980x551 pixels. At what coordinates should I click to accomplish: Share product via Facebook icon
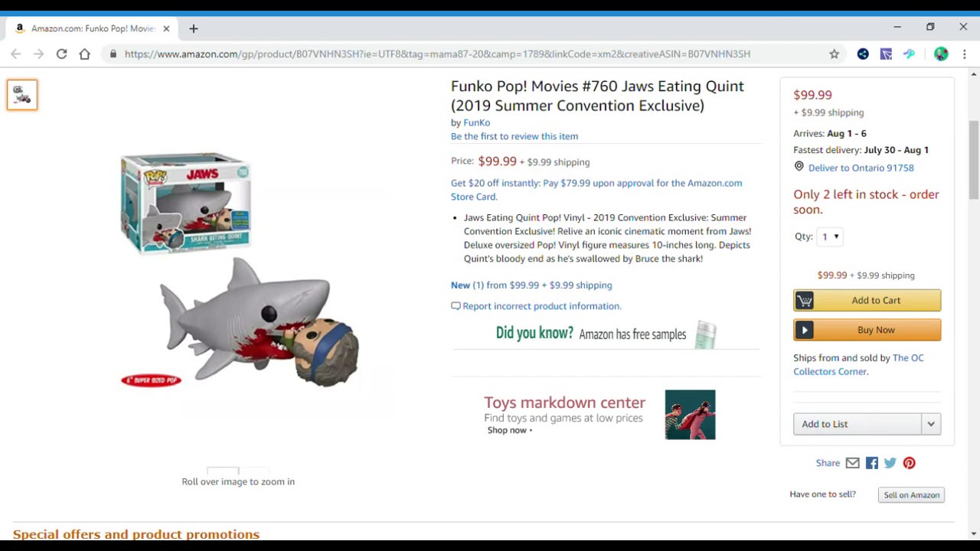(872, 463)
